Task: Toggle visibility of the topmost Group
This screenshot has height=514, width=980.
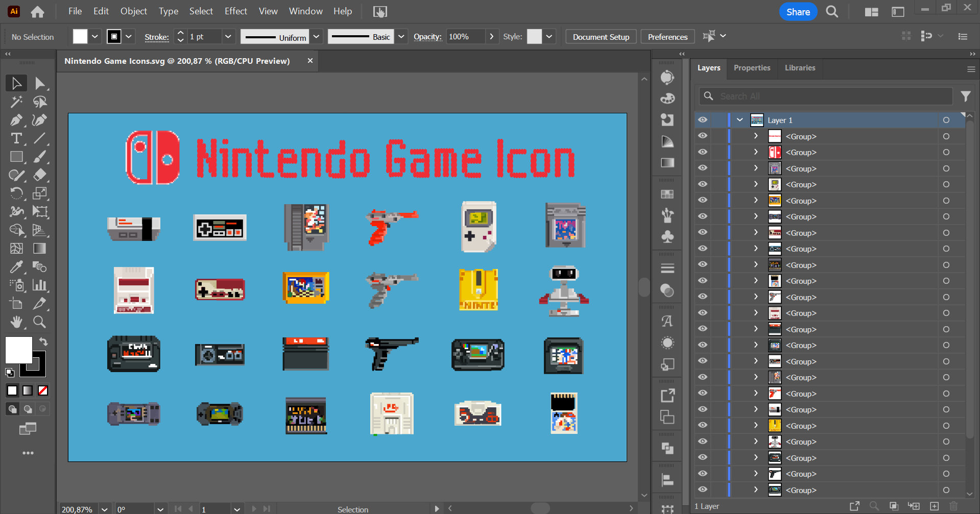Action: pyautogui.click(x=703, y=135)
